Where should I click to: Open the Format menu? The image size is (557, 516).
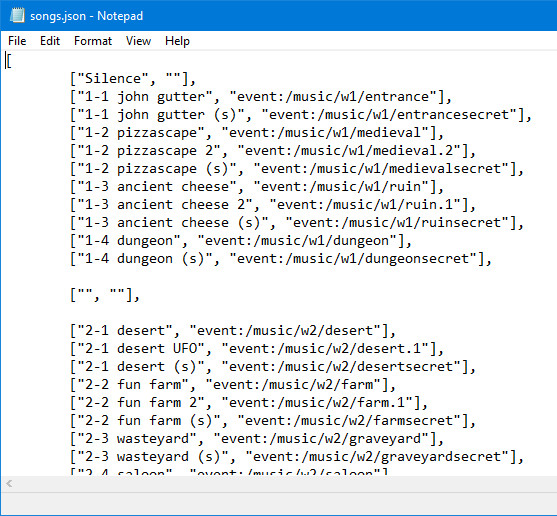[93, 41]
